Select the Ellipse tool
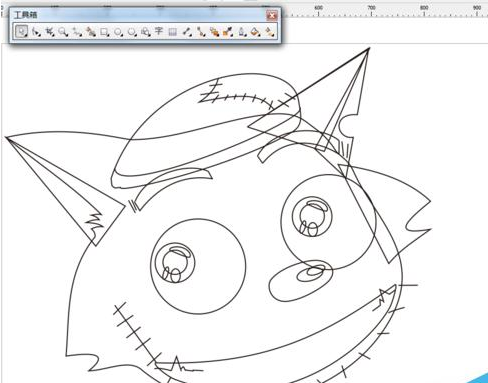The width and height of the screenshot is (488, 383). click(x=118, y=32)
